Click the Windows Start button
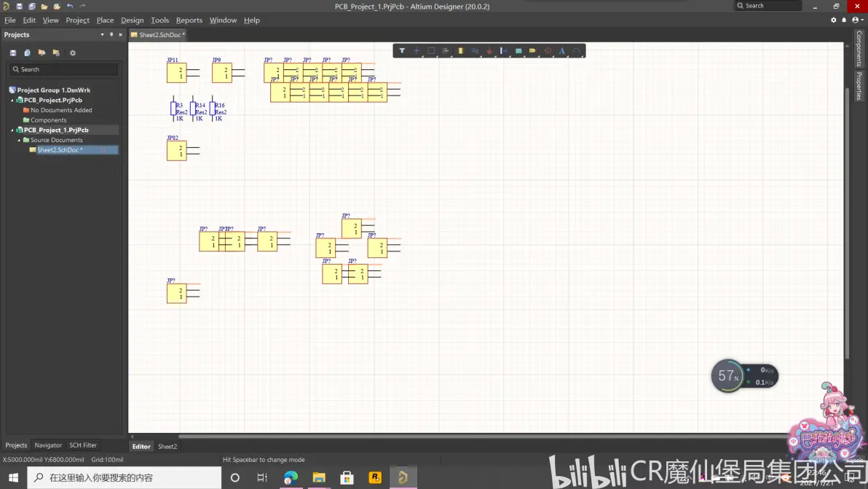The width and height of the screenshot is (868, 489). 13,477
